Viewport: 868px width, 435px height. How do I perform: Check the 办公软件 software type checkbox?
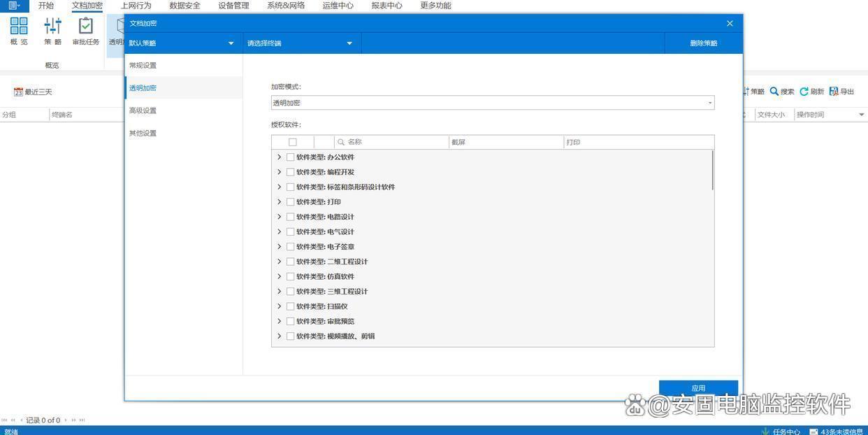[x=290, y=157]
